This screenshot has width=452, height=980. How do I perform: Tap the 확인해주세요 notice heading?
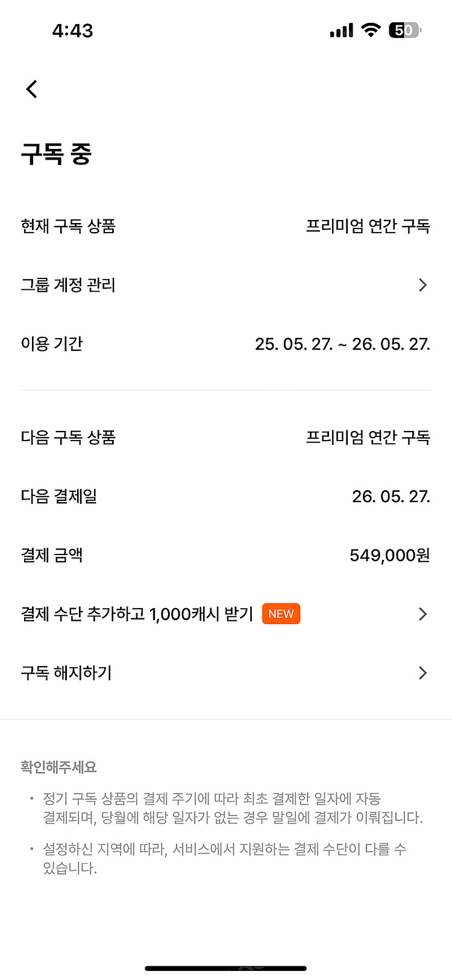pos(58,767)
